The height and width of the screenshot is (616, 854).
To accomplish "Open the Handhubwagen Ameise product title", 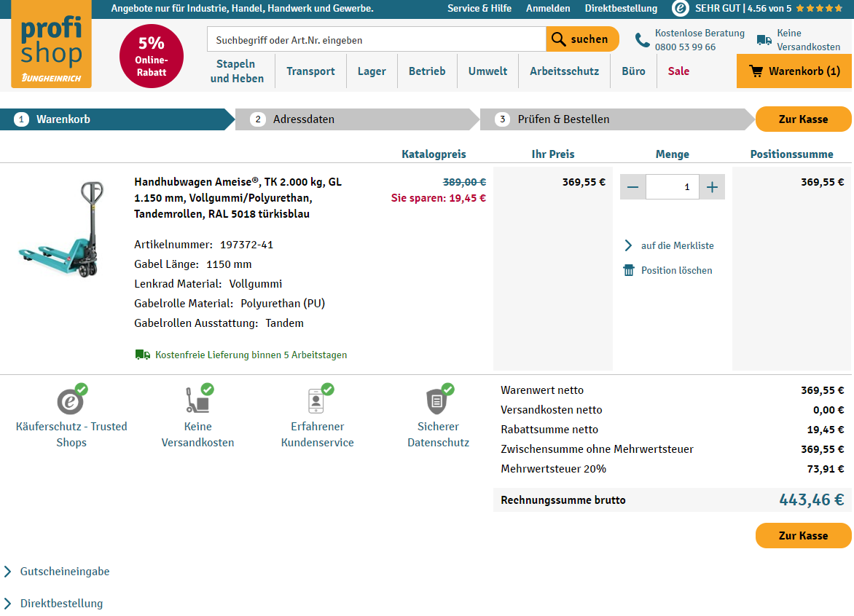I will pos(238,197).
